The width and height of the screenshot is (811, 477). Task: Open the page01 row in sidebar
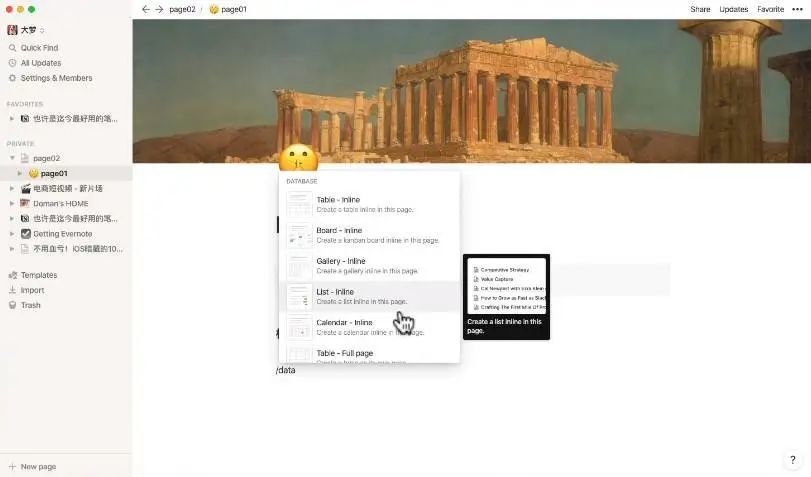point(66,173)
